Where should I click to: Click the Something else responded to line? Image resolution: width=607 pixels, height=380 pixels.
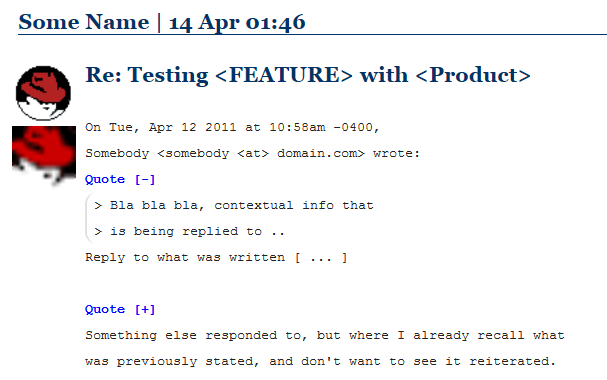325,335
